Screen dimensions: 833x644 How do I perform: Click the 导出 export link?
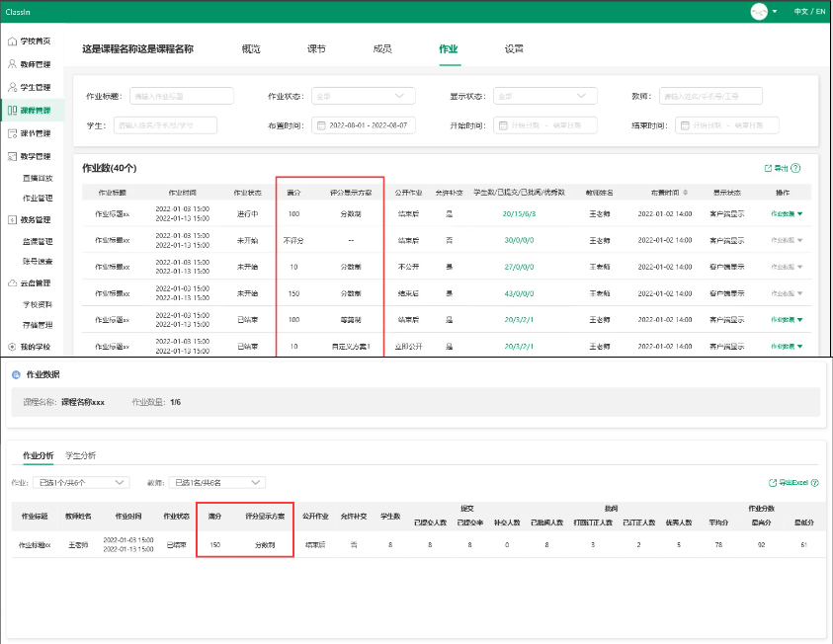781,168
